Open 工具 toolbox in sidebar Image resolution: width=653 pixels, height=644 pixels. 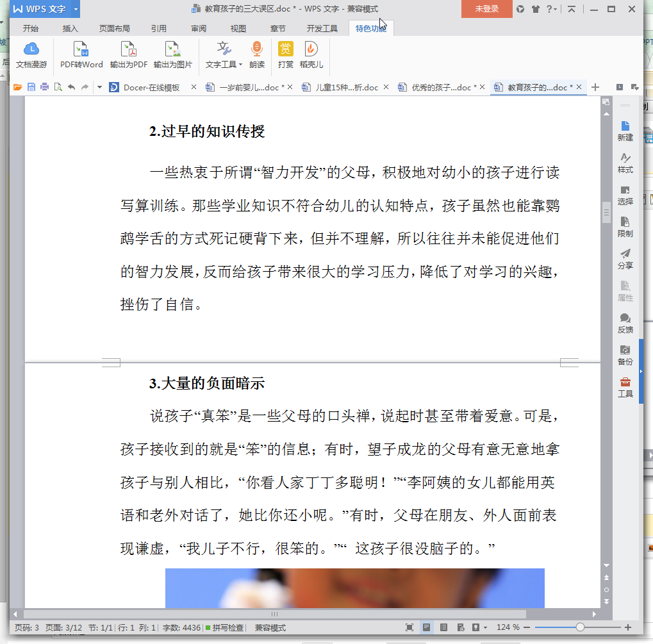[x=625, y=388]
